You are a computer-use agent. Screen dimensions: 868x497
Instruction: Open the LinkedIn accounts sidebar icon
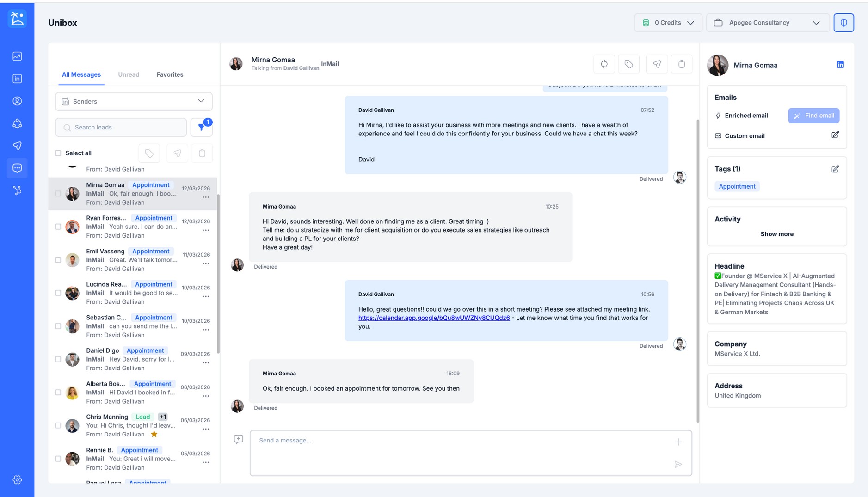17,79
